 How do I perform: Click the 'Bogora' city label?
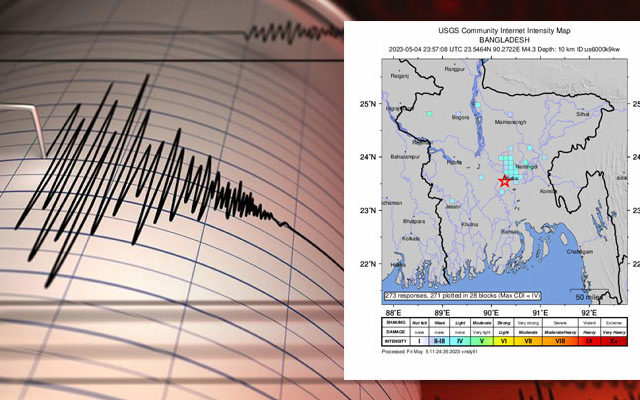[460, 117]
